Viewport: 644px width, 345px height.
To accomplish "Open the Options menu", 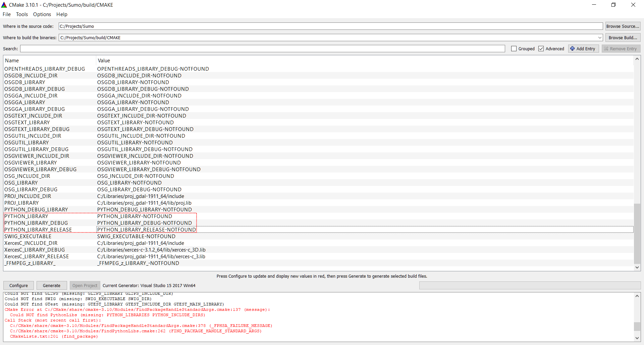I will coord(42,14).
